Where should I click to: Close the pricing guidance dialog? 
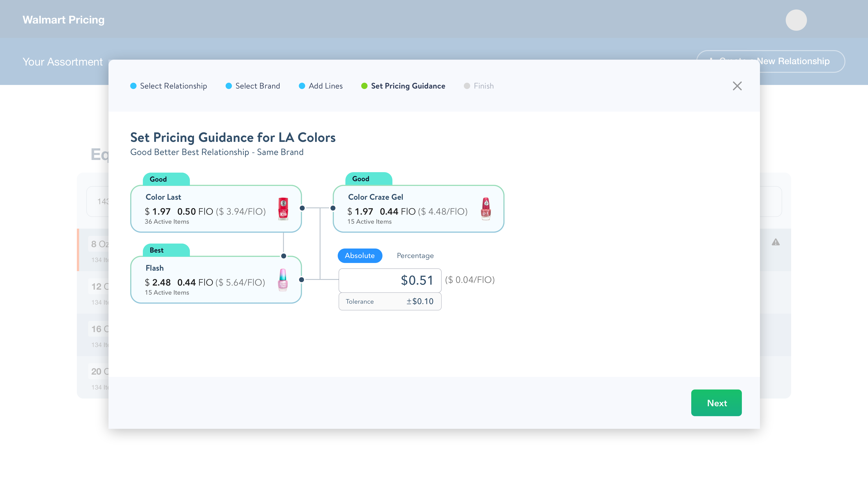click(737, 86)
